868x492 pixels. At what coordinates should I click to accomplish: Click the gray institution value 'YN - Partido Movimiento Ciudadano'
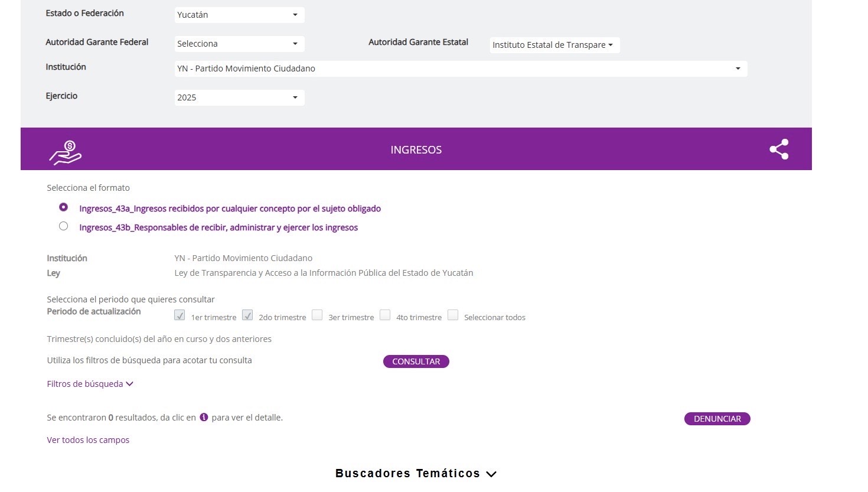coord(243,258)
